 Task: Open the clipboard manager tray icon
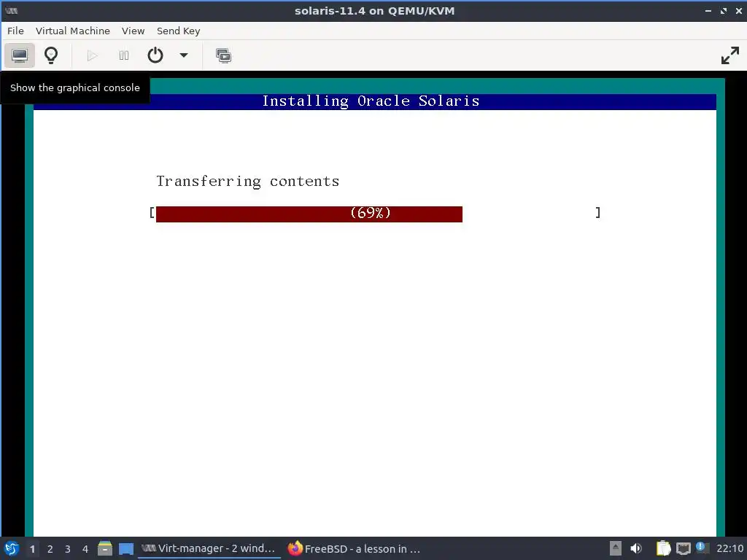pyautogui.click(x=663, y=548)
